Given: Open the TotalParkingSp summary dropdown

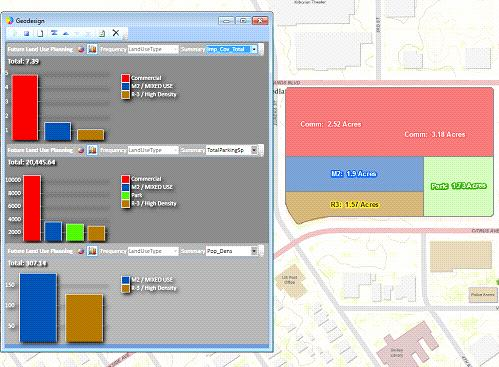Looking at the screenshot, I should pos(254,150).
